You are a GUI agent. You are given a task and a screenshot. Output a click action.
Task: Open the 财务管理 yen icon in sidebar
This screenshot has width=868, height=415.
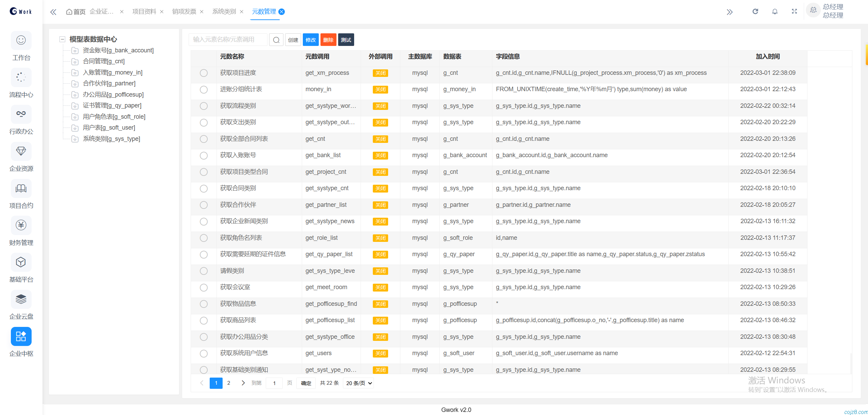click(21, 225)
